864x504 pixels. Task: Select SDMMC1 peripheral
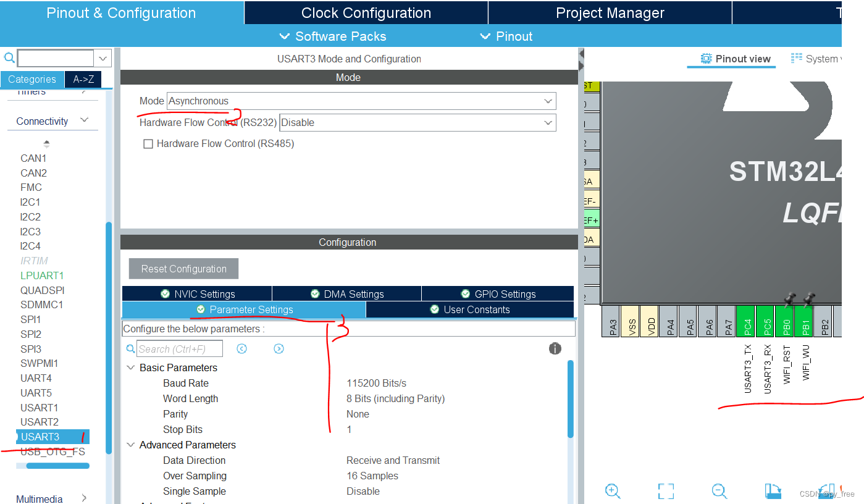(41, 304)
